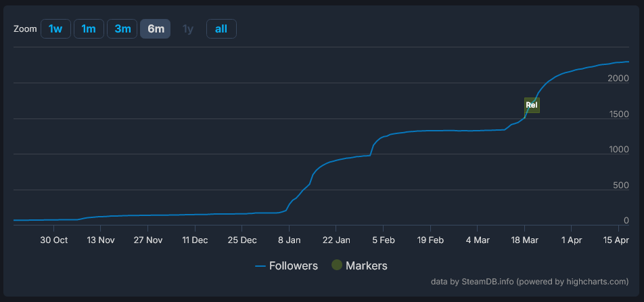Click the blue Followers legend line

point(260,266)
